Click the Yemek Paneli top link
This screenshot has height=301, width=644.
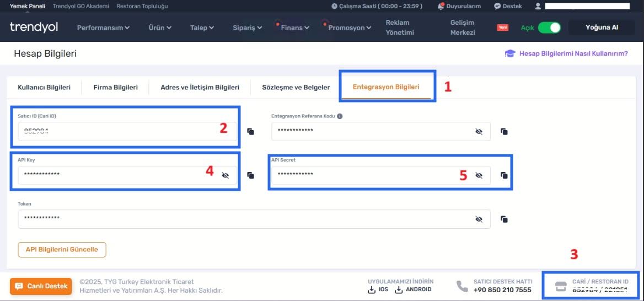tap(28, 6)
